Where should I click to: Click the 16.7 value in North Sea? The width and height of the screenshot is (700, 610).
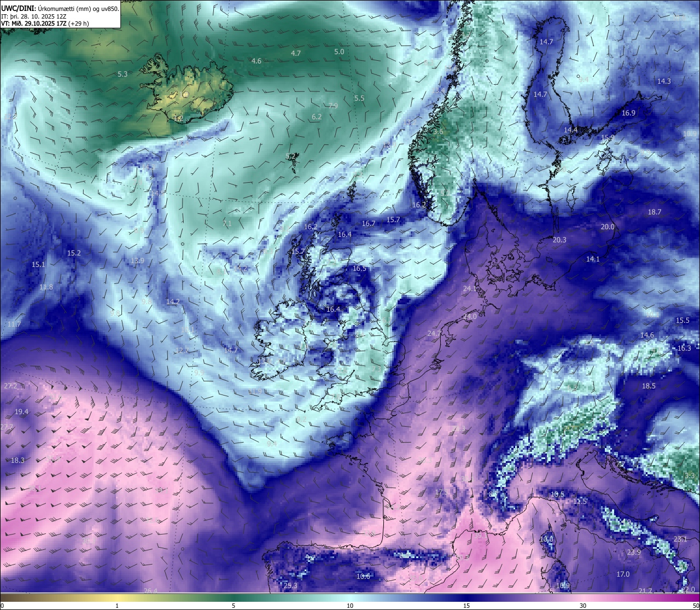tap(369, 224)
